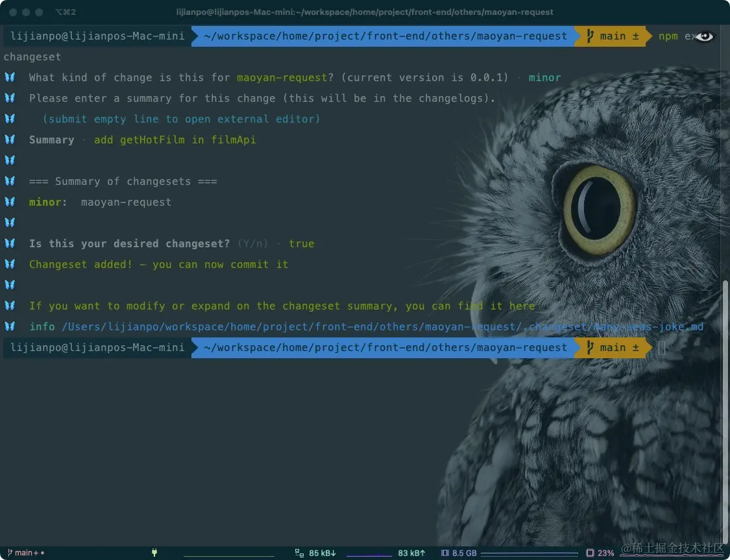The height and width of the screenshot is (560, 730).
Task: Open the many-seas-joke.md changeset file path
Action: (x=382, y=327)
